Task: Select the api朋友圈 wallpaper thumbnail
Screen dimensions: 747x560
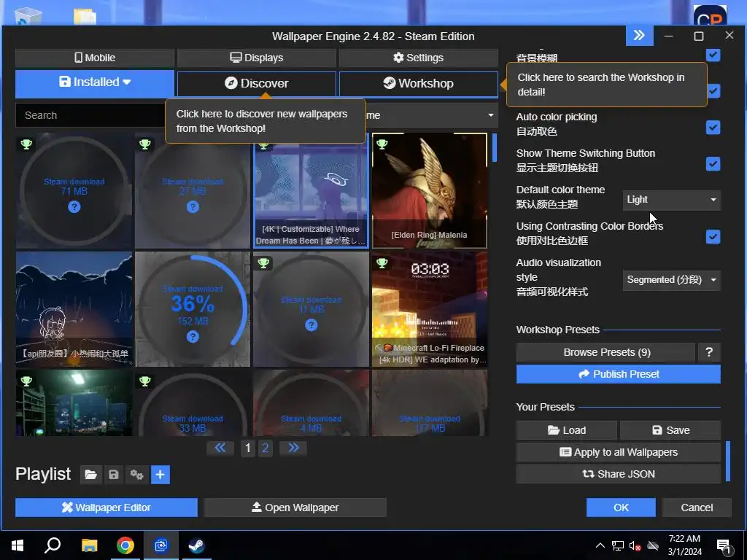Action: tap(74, 309)
